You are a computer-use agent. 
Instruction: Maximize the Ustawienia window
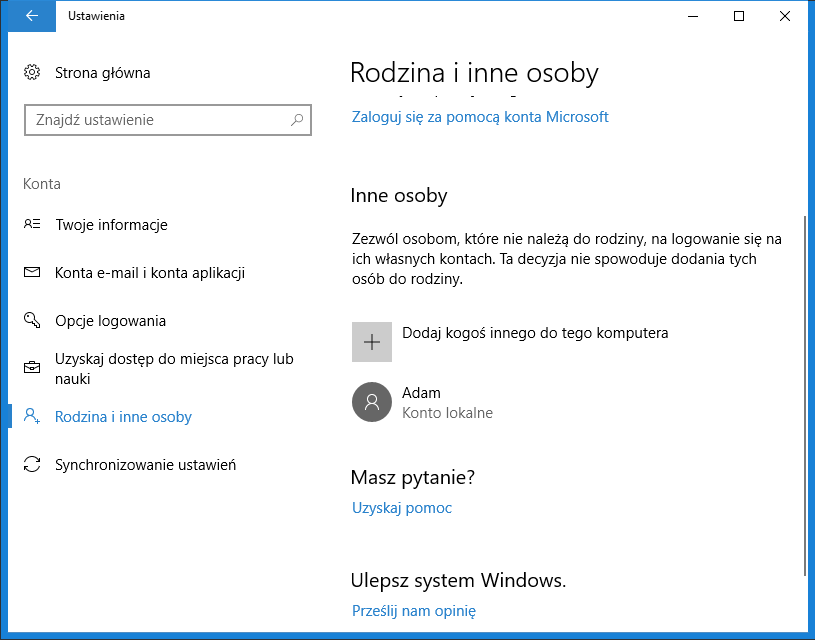(x=739, y=16)
